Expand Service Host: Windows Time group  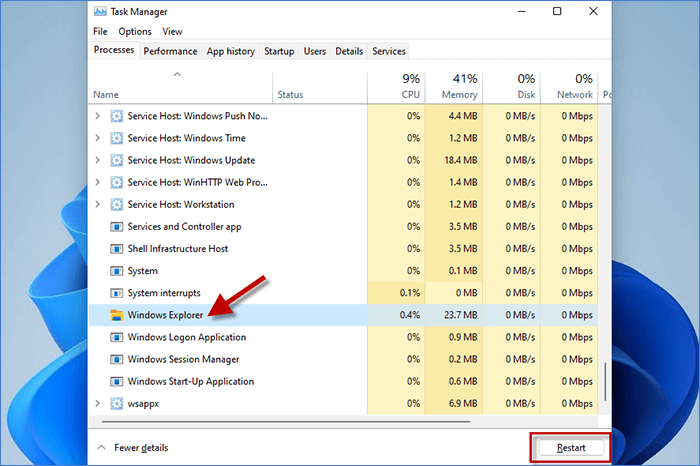(97, 138)
